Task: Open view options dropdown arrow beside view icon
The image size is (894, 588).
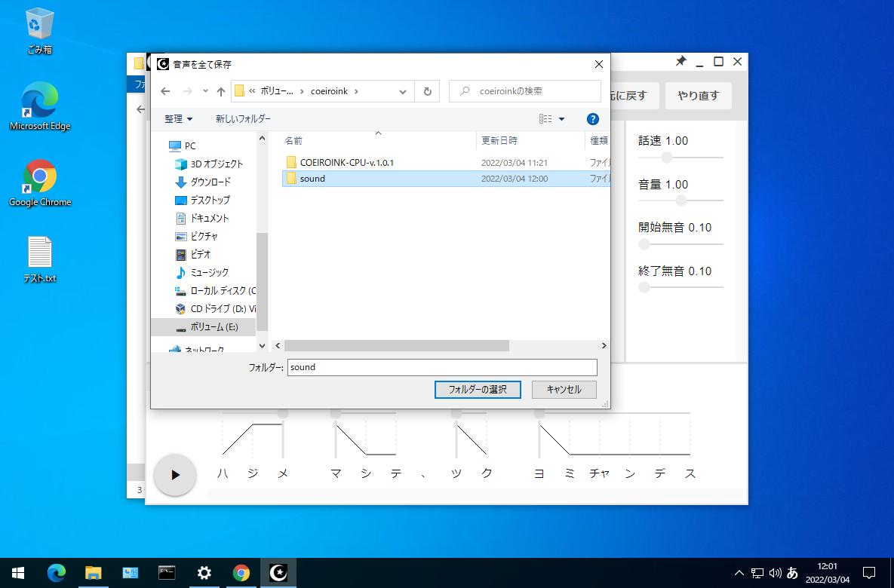Action: point(561,119)
